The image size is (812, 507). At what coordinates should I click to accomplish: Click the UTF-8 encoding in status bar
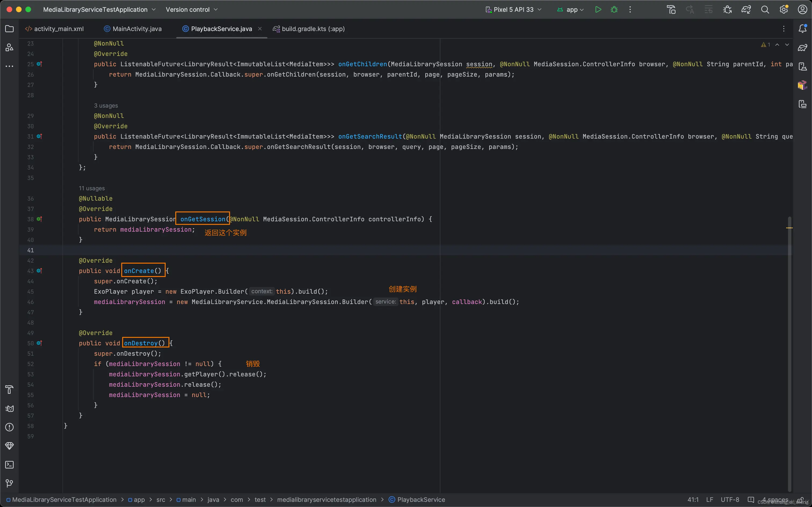[730, 500]
